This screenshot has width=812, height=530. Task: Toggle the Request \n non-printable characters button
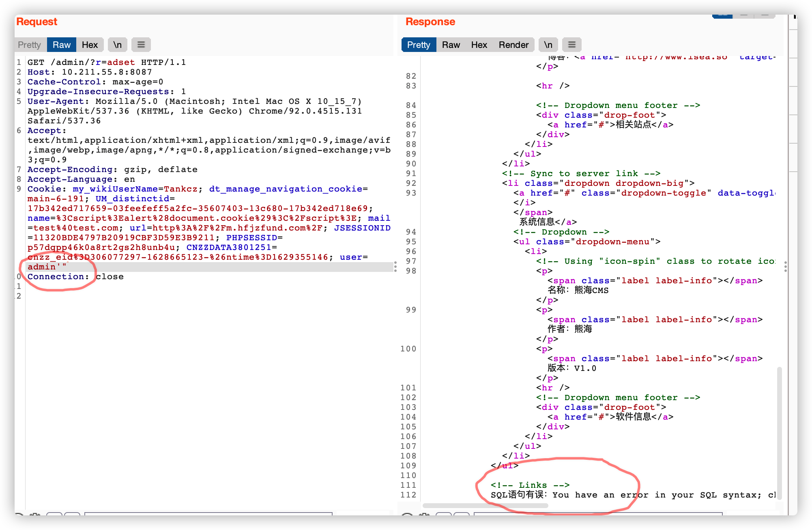(117, 45)
